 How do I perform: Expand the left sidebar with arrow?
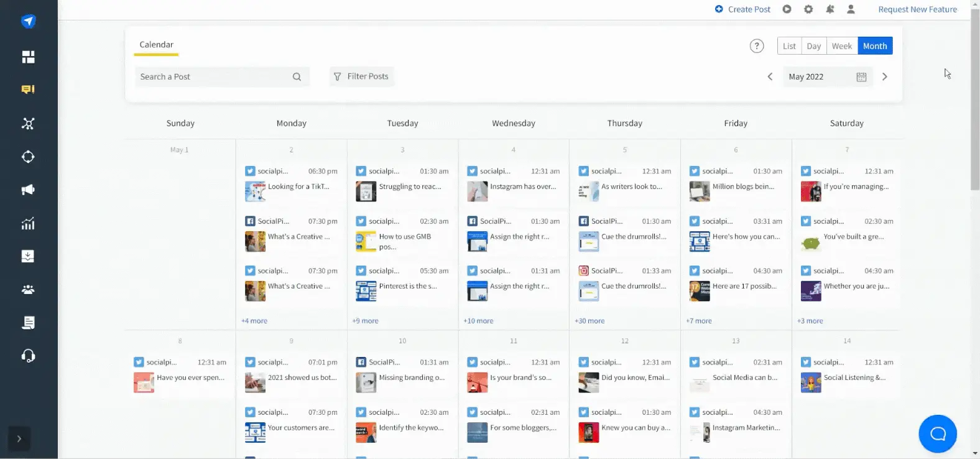(19, 438)
